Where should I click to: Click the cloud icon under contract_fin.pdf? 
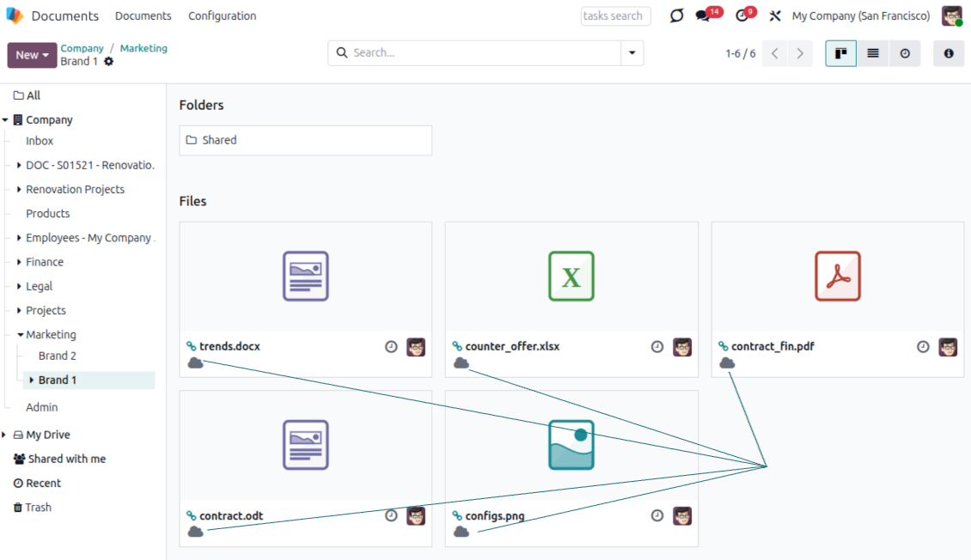(x=727, y=363)
